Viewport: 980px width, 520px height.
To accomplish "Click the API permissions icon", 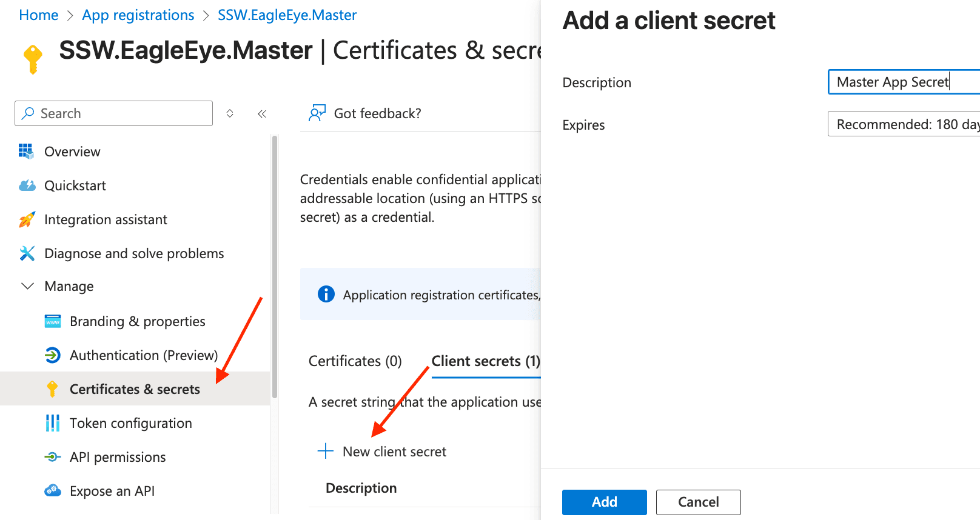I will pos(53,457).
